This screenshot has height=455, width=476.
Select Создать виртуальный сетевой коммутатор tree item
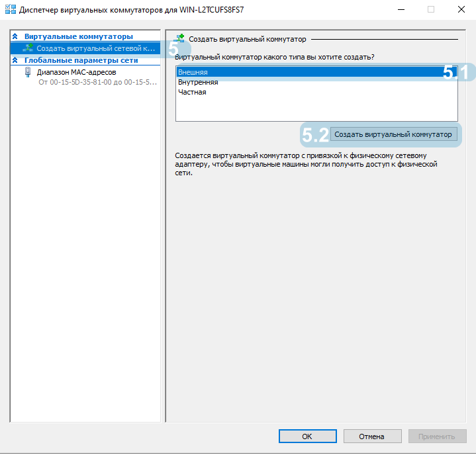(85, 48)
